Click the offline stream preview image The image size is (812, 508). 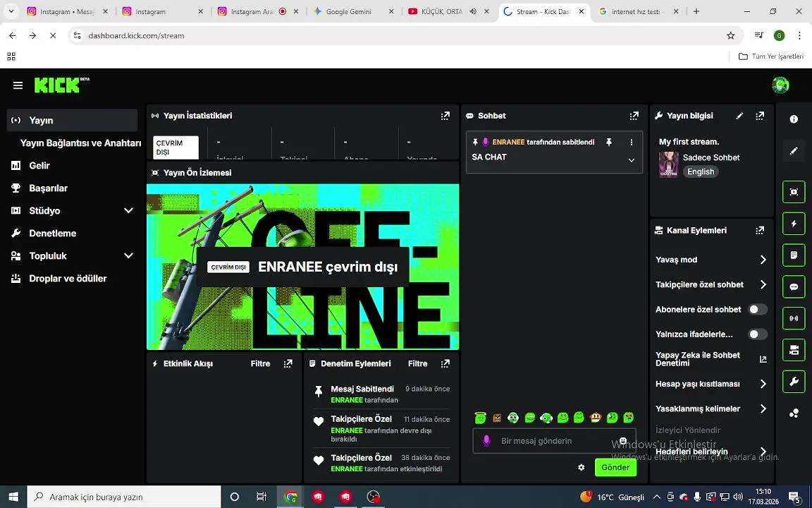click(x=303, y=267)
